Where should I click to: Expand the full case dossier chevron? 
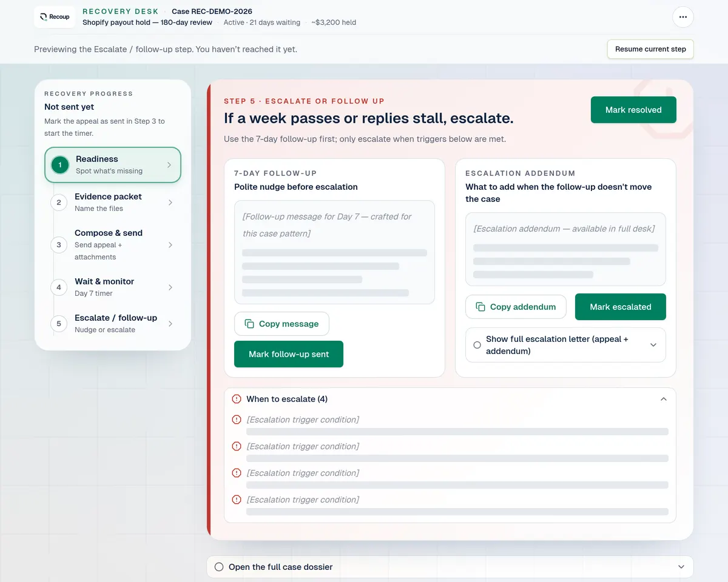(681, 567)
